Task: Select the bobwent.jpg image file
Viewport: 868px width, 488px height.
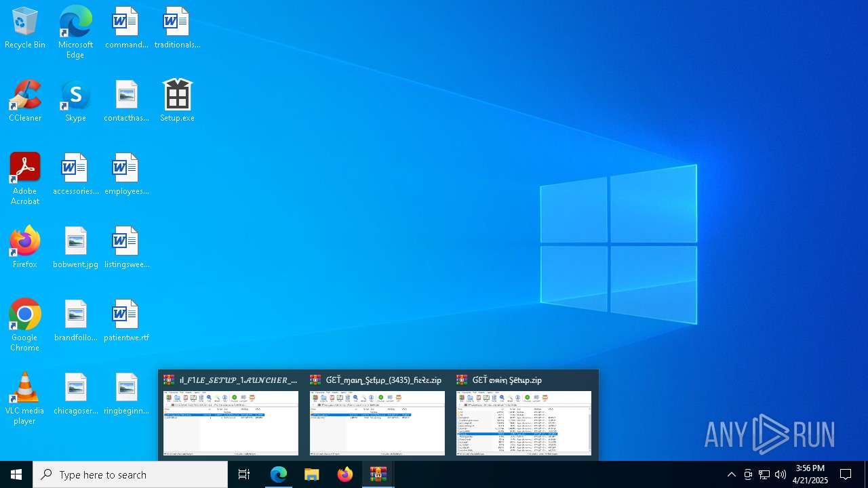Action: click(x=75, y=248)
